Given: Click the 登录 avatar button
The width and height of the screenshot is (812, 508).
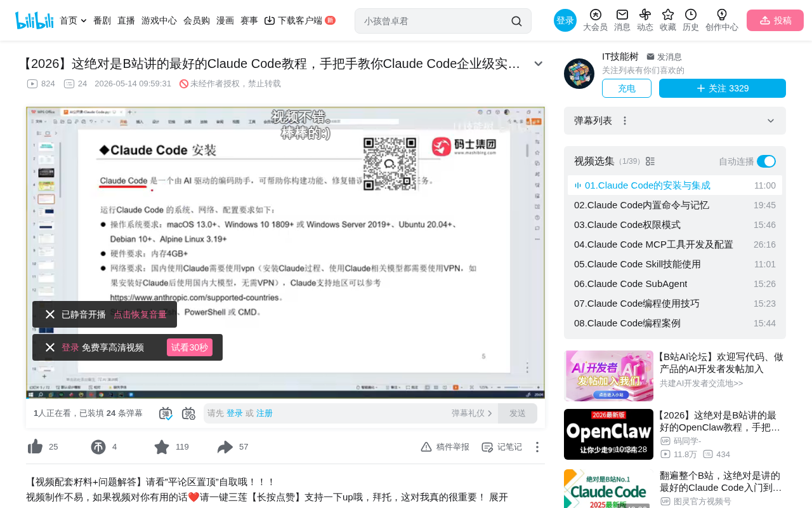Looking at the screenshot, I should click(x=565, y=20).
